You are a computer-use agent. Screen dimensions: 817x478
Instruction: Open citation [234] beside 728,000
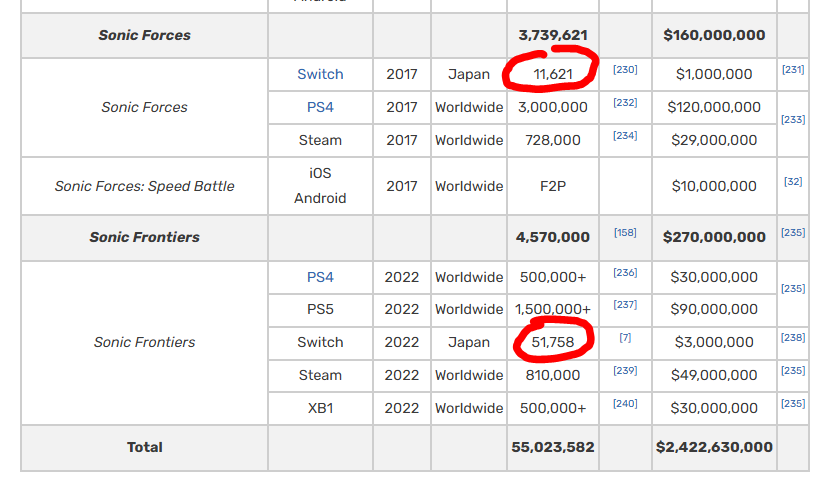click(625, 136)
